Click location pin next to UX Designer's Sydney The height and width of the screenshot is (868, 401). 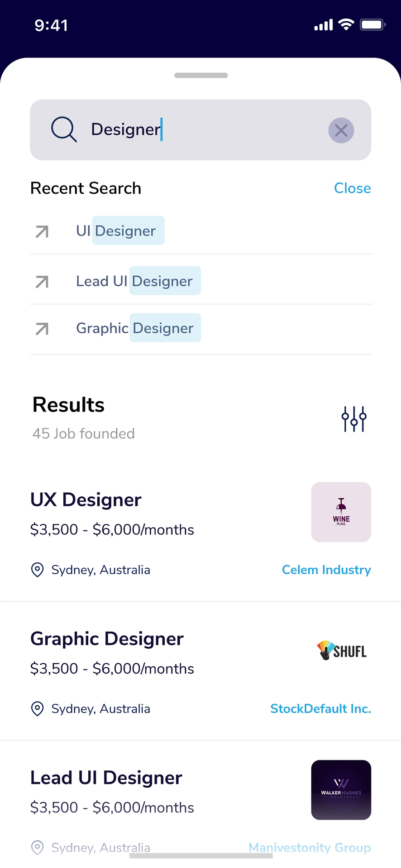point(37,570)
